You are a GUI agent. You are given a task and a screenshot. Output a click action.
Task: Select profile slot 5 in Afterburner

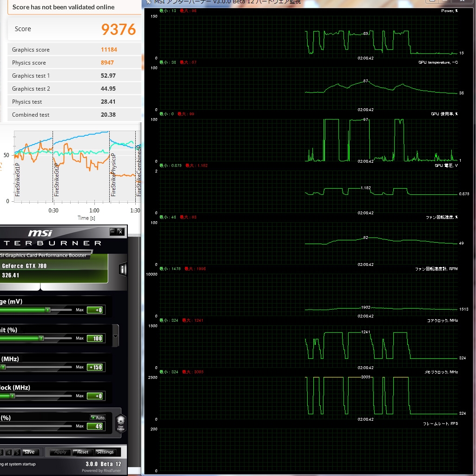pyautogui.click(x=17, y=452)
